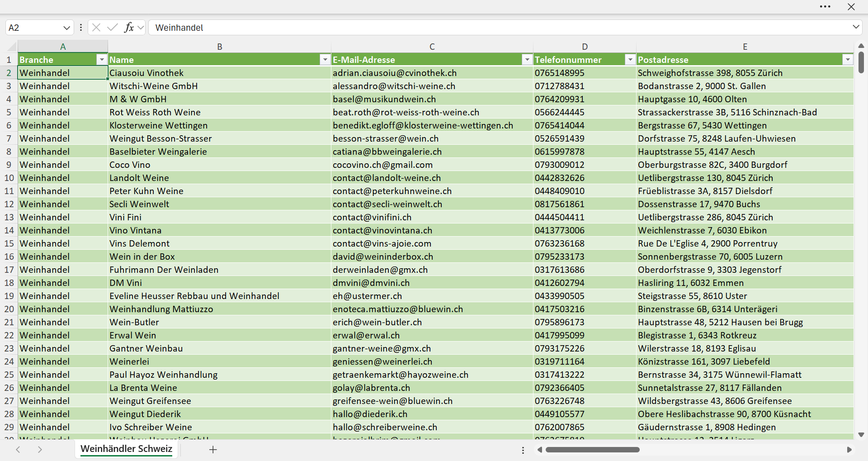Expand the formula bar chevron
The image size is (868, 461).
tap(856, 27)
